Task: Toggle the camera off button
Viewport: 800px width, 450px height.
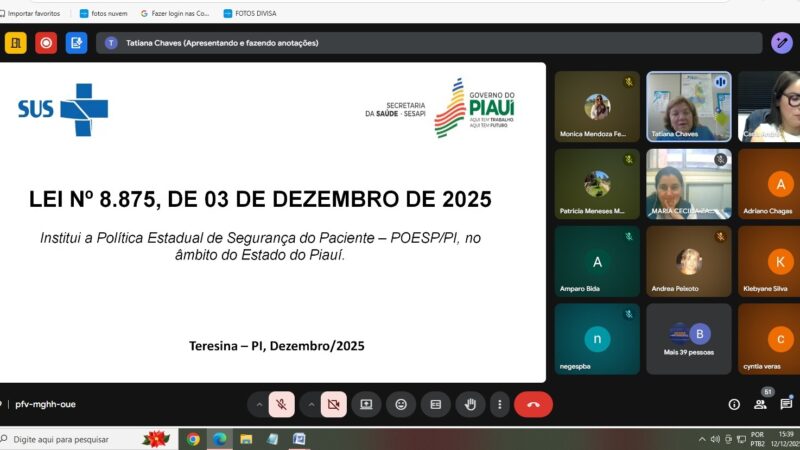Action: [334, 405]
